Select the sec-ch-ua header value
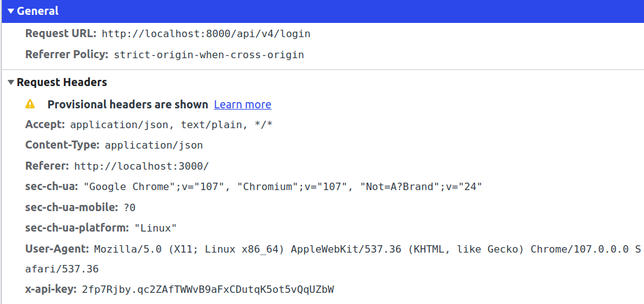The image size is (644, 304). tap(283, 187)
